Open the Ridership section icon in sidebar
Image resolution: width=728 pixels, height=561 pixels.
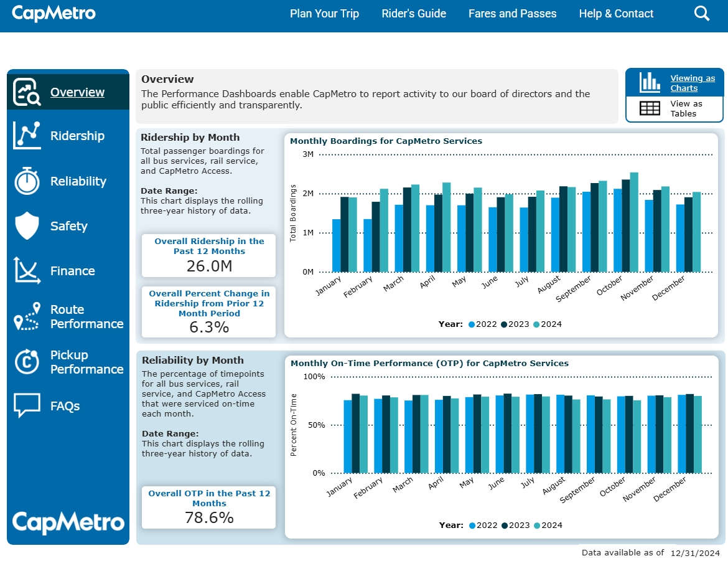click(x=27, y=135)
